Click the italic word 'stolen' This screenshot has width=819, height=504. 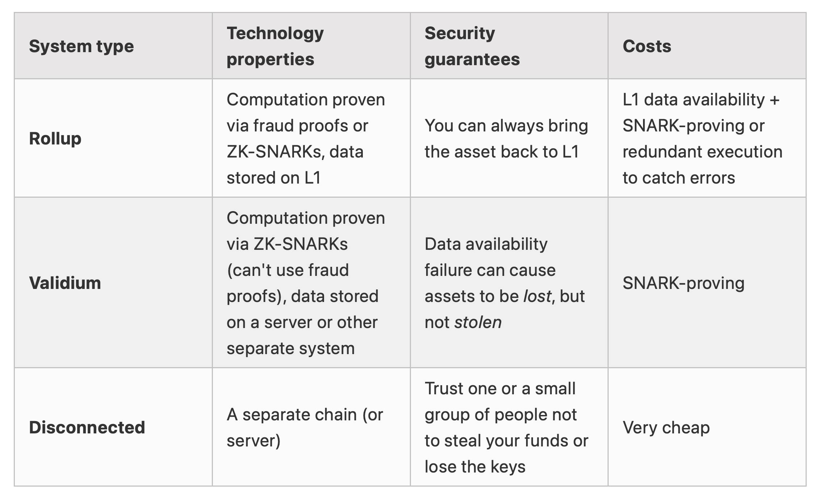click(478, 322)
